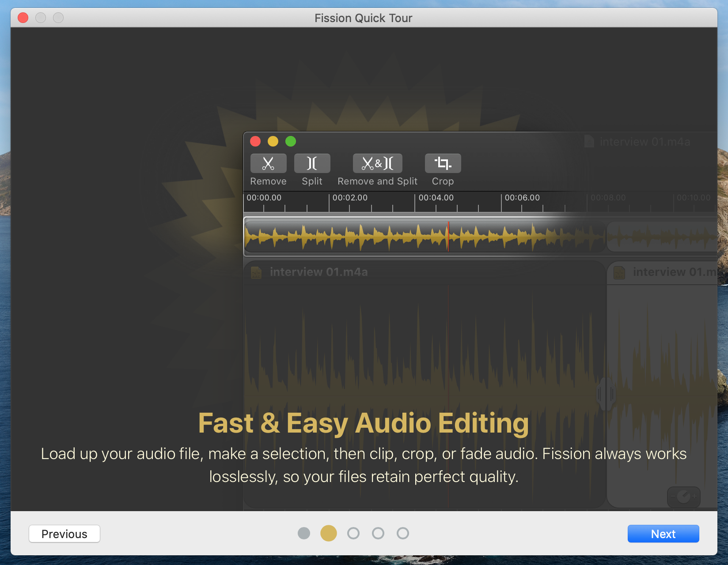This screenshot has width=728, height=565.
Task: Click the Remove and Split icon
Action: click(x=378, y=163)
